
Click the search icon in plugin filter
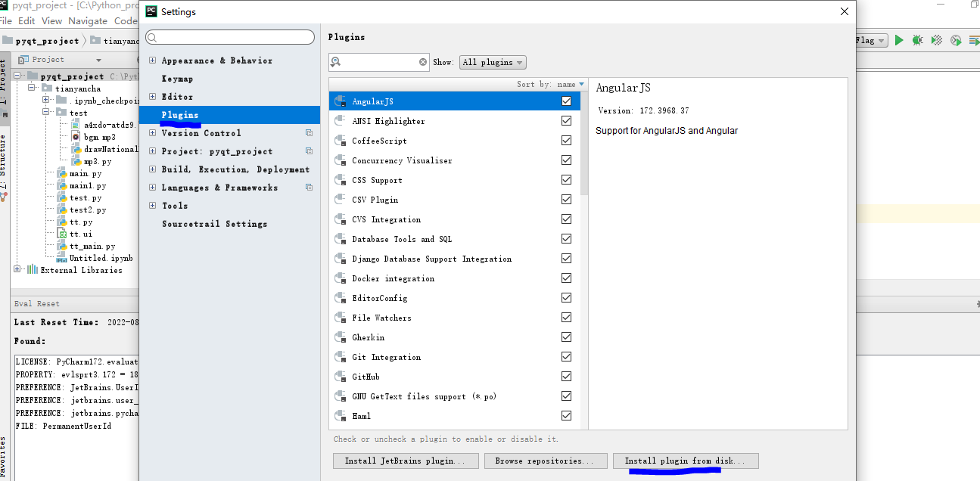[x=336, y=62]
